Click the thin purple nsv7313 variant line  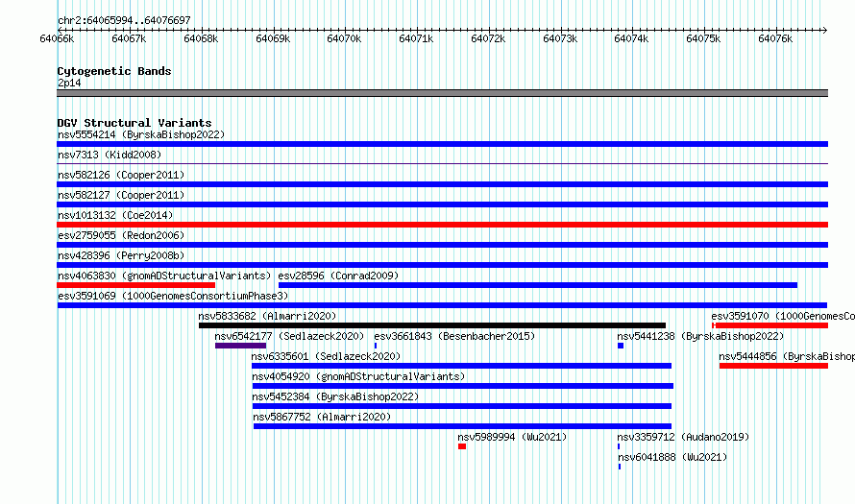[442, 163]
